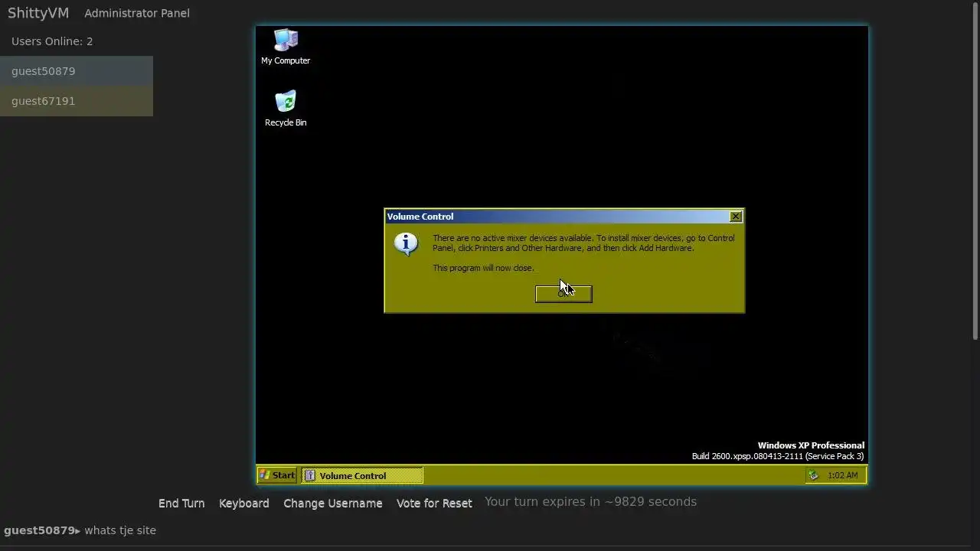Open the Windows XP Start menu
This screenshot has width=980, height=551.
coord(278,475)
